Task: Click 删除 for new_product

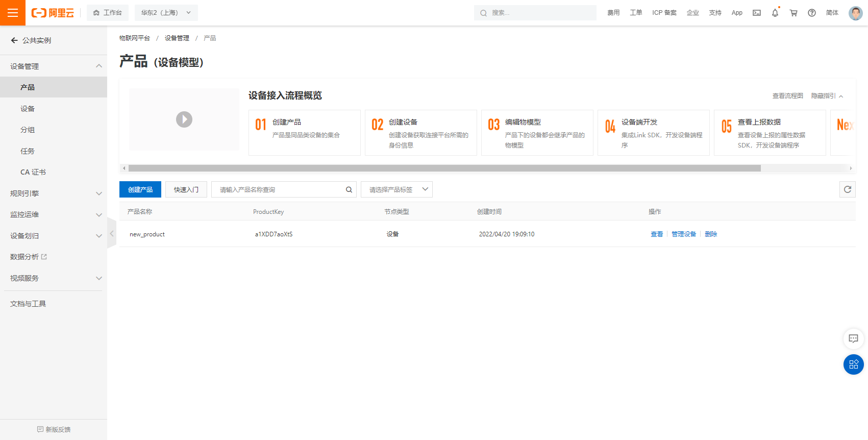Action: 711,234
